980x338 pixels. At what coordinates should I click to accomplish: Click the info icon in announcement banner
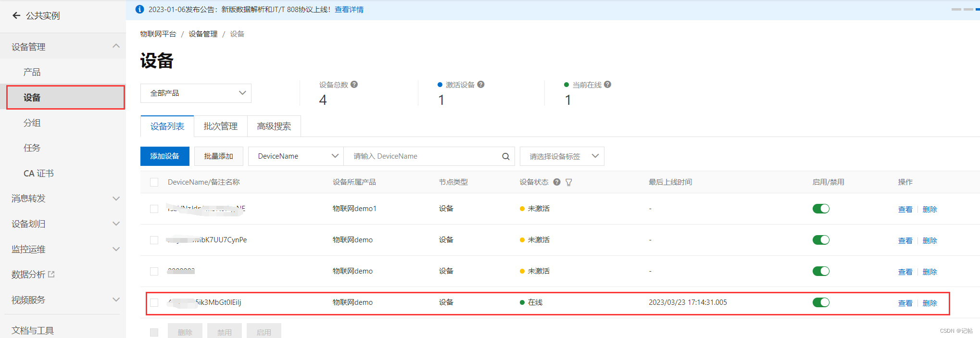(x=139, y=9)
